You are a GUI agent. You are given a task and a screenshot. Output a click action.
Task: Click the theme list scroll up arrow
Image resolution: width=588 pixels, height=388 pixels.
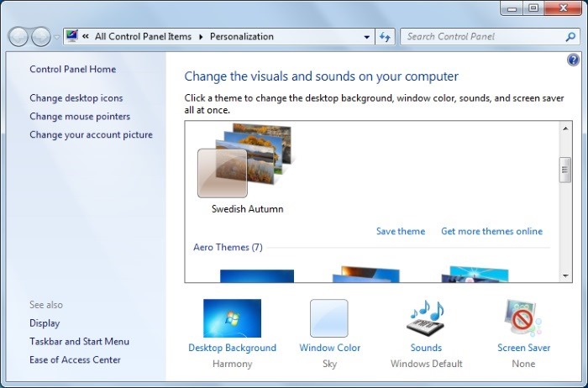click(565, 128)
